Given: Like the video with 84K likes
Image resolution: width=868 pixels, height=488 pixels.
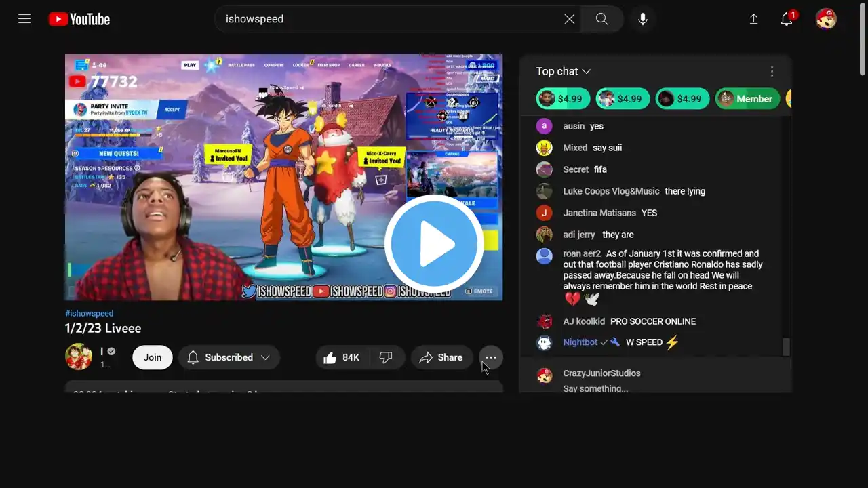Looking at the screenshot, I should [342, 357].
